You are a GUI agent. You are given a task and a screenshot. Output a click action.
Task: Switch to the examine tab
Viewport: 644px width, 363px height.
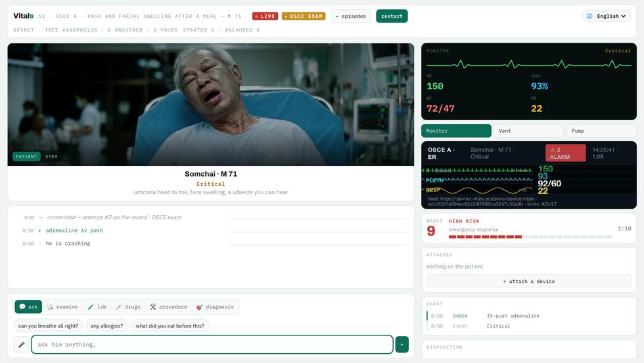coord(62,307)
